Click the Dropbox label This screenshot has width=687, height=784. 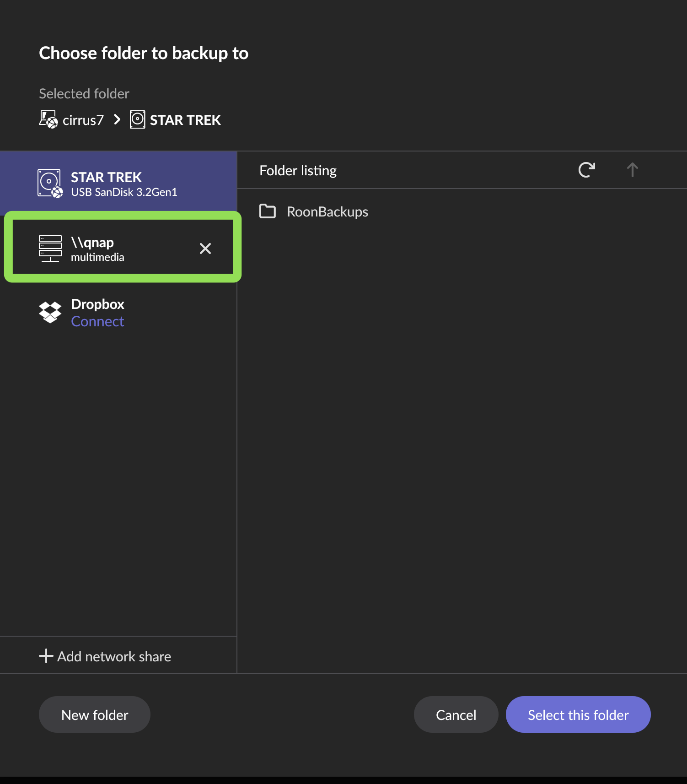click(x=97, y=304)
